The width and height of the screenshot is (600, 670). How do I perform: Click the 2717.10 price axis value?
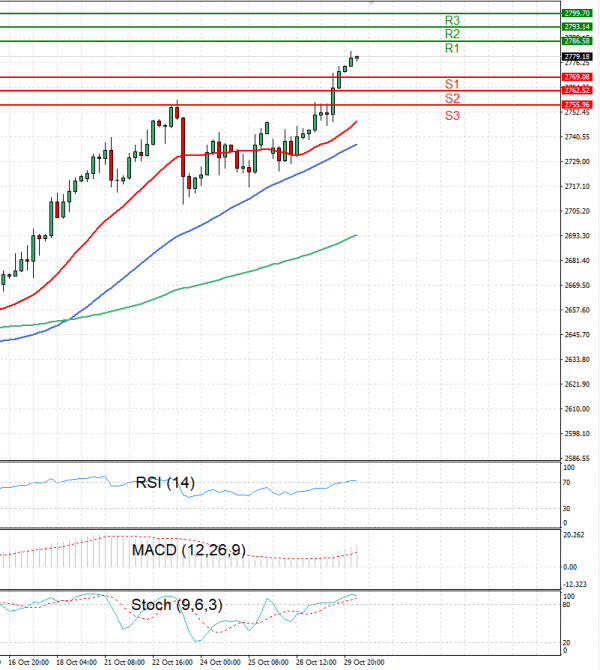pos(577,187)
